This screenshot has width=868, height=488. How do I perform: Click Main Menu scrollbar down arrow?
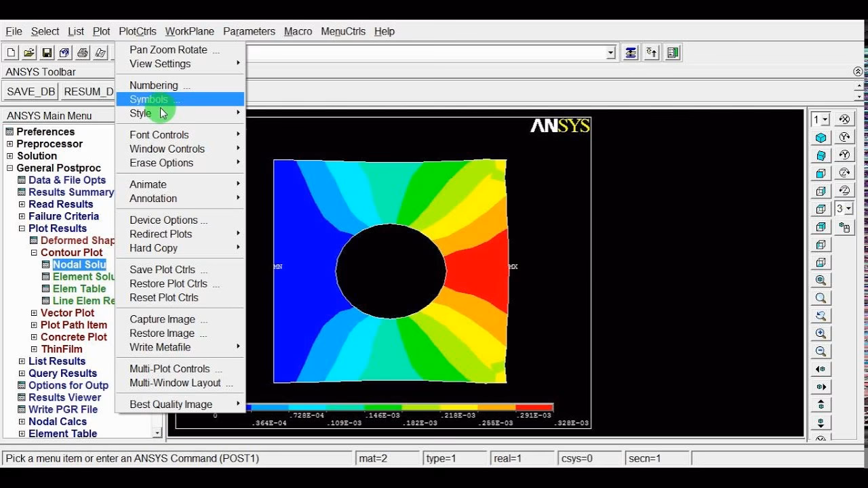click(157, 432)
